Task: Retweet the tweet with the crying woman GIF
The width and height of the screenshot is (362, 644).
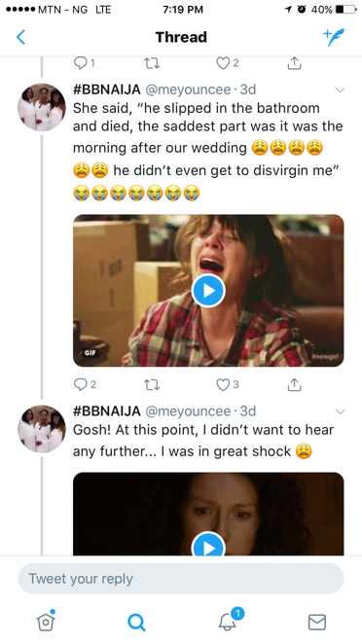Action: click(151, 384)
